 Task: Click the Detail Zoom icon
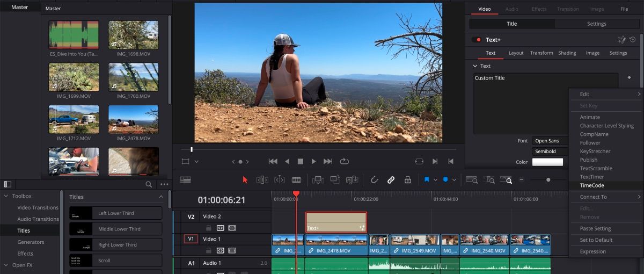(x=489, y=180)
